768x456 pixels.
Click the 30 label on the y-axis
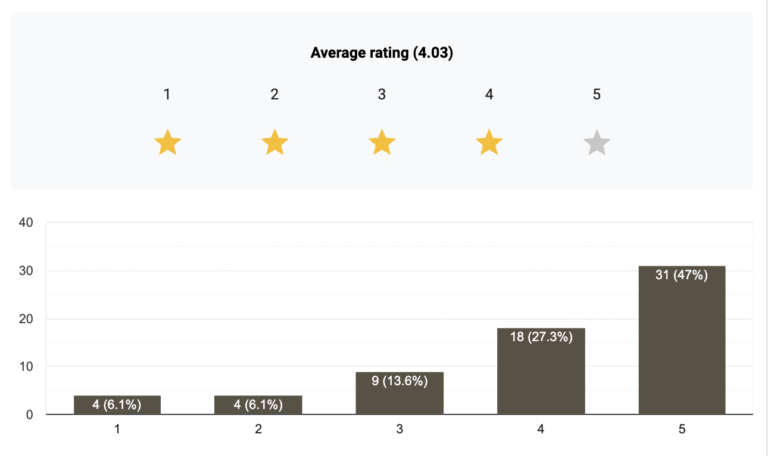click(x=27, y=270)
